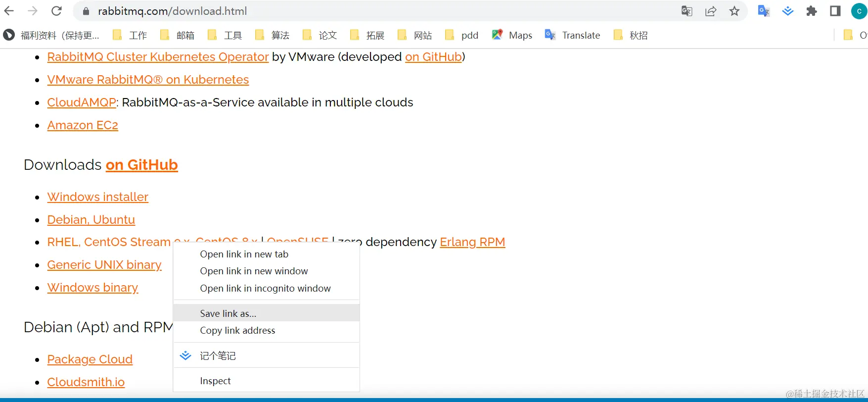The image size is (868, 402).
Task: Select 'Copy link address' menu entry
Action: tap(266, 330)
